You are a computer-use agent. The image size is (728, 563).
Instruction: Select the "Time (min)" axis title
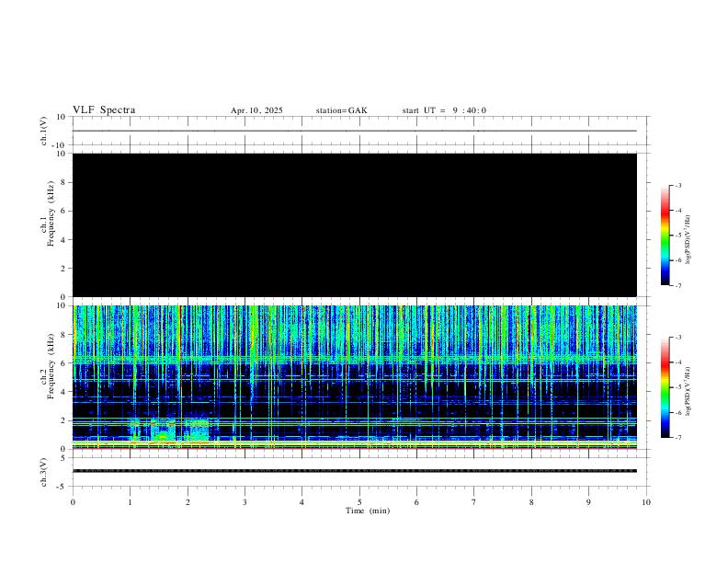tap(368, 511)
